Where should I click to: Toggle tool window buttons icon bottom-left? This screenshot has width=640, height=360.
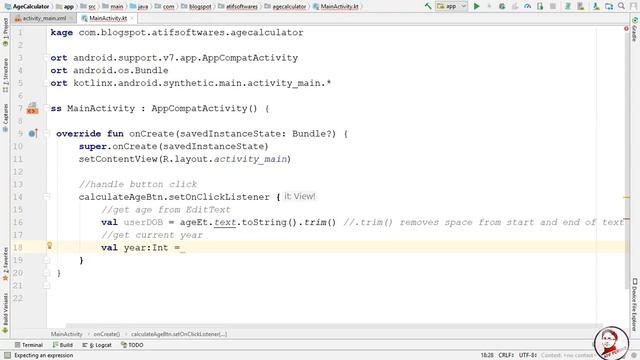tap(7, 356)
